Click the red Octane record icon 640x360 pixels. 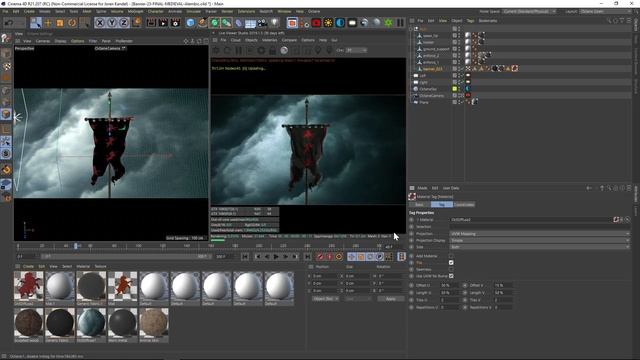click(316, 23)
